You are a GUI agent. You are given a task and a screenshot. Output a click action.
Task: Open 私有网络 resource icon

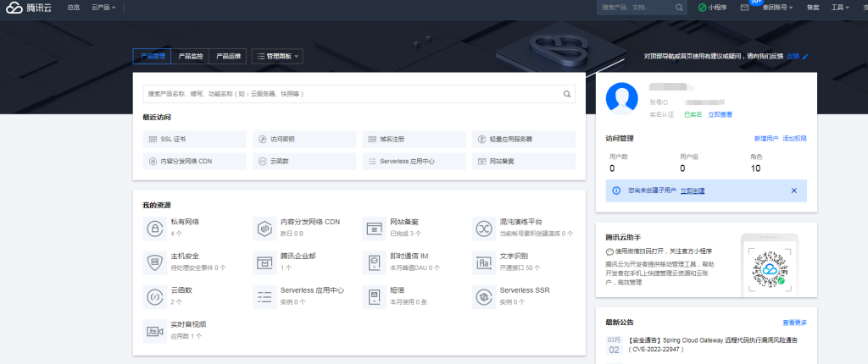[x=155, y=229]
